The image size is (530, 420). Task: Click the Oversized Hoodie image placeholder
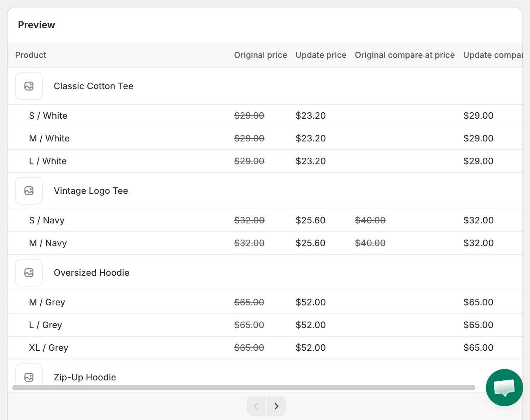[29, 273]
